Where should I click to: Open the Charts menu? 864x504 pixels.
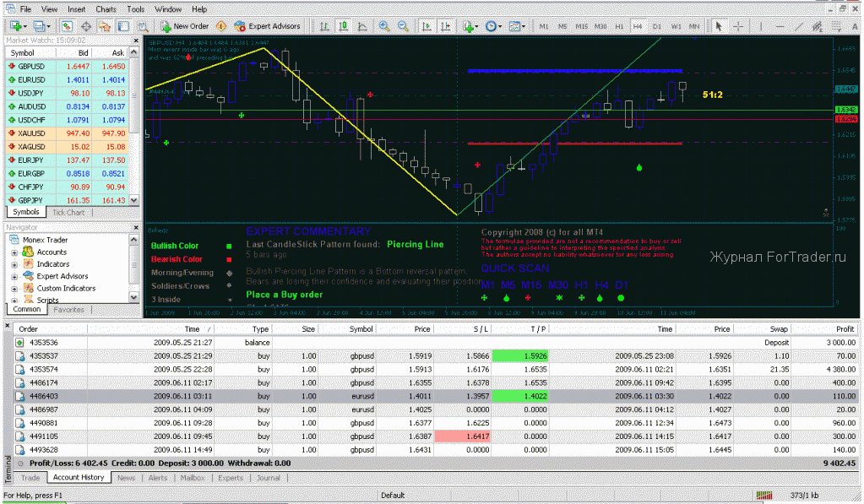pos(106,9)
